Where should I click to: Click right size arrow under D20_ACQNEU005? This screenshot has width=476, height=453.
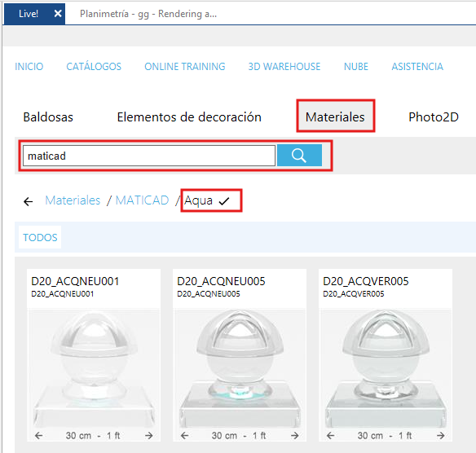(295, 436)
